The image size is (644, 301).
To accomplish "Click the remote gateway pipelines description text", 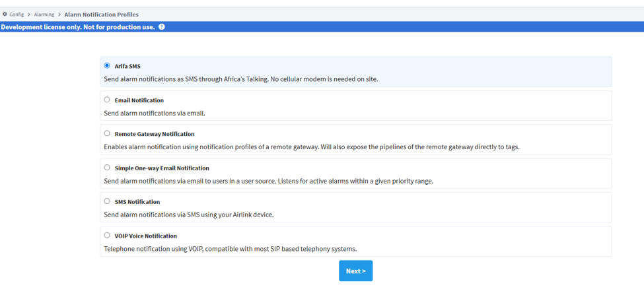I will 312,147.
